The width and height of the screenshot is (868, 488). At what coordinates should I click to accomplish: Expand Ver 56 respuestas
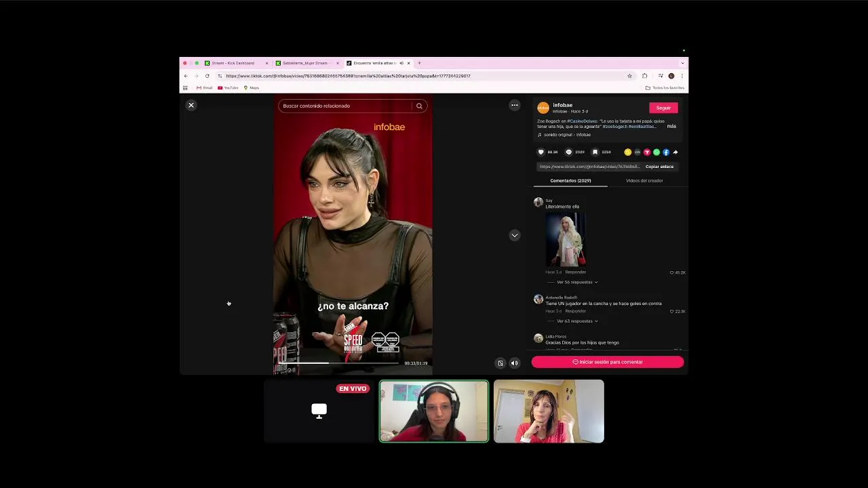coord(576,282)
